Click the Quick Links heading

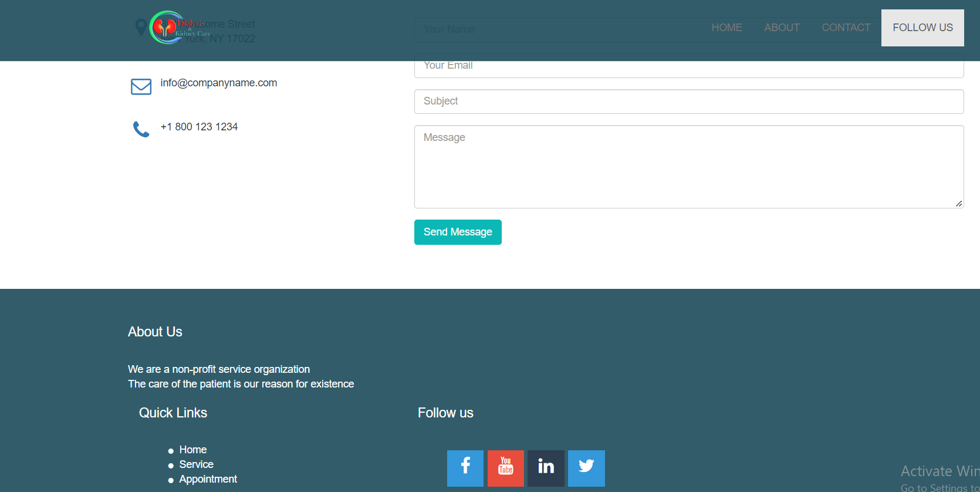point(173,413)
